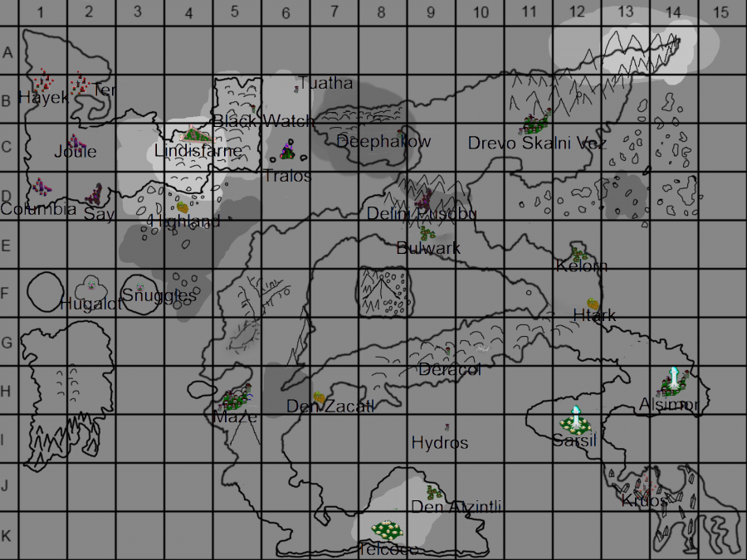Image resolution: width=747 pixels, height=560 pixels.
Task: Click the purple Tralos city icon
Action: click(x=287, y=150)
